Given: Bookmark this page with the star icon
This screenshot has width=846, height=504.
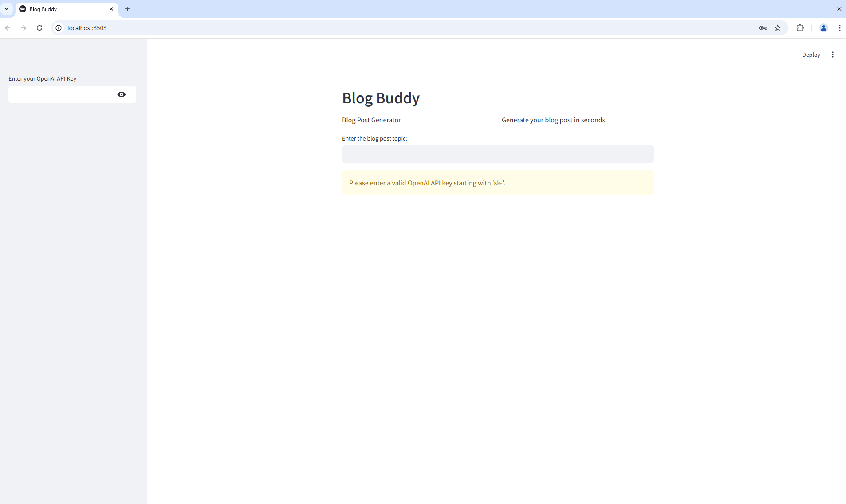Looking at the screenshot, I should 778,28.
